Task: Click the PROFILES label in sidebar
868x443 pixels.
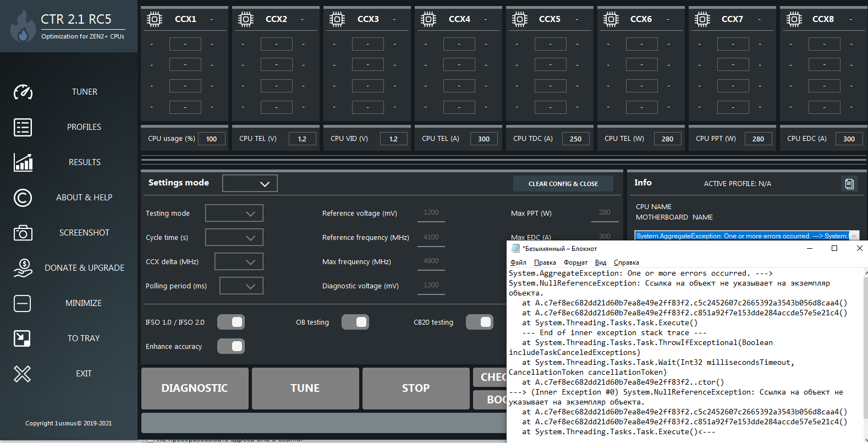Action: point(84,127)
